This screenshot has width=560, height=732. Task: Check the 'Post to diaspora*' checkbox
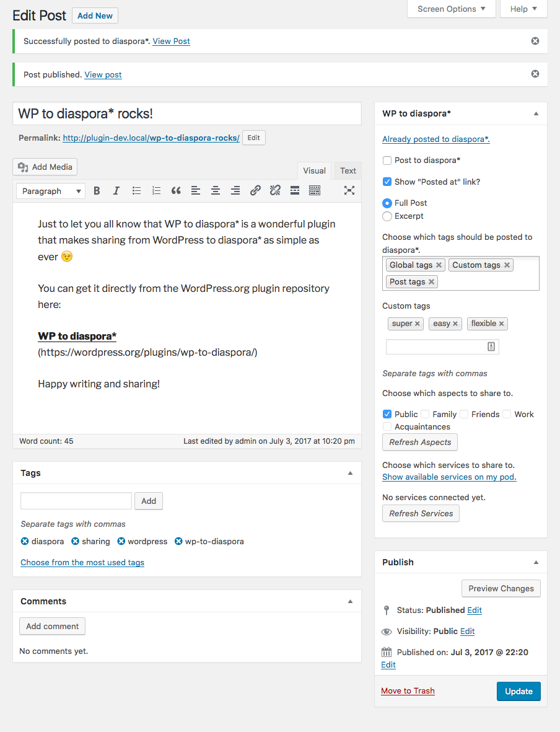[x=387, y=161]
